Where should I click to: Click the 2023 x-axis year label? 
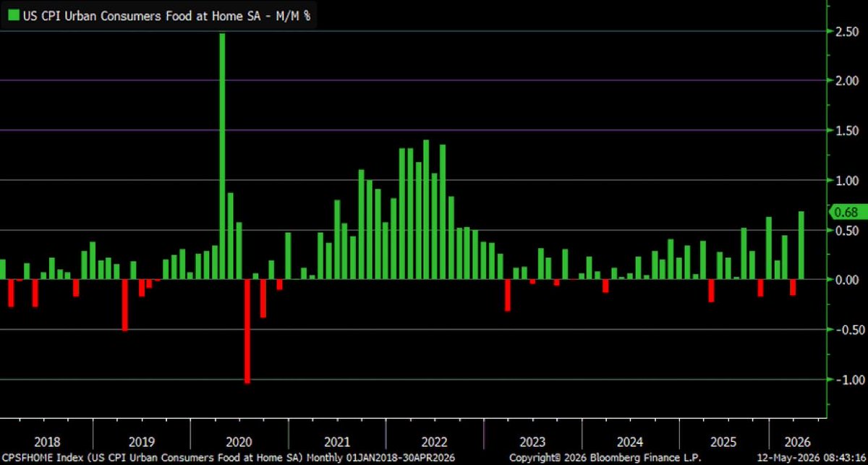532,441
